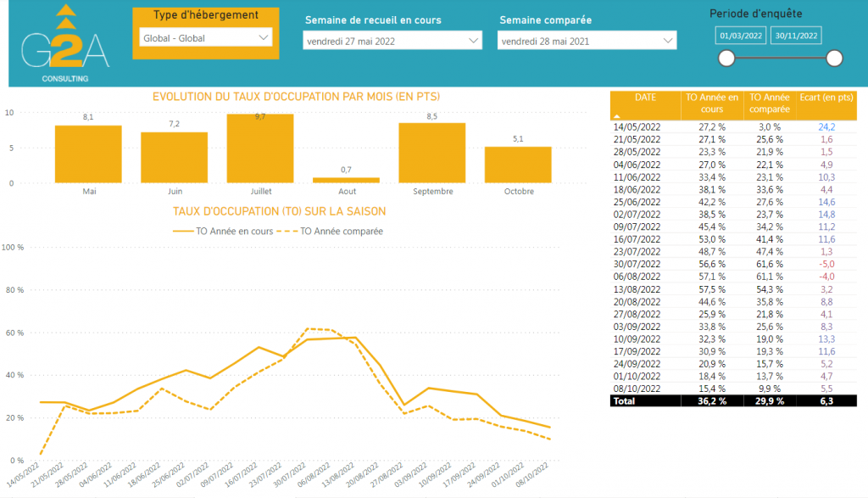
Task: Toggle the TO Année comparée legend item
Action: click(x=331, y=230)
